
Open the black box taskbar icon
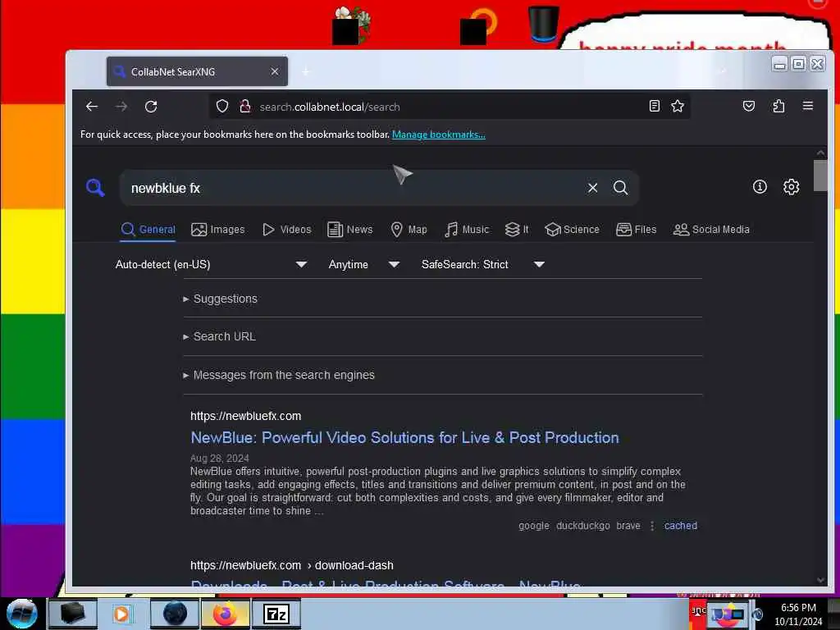pyautogui.click(x=73, y=614)
